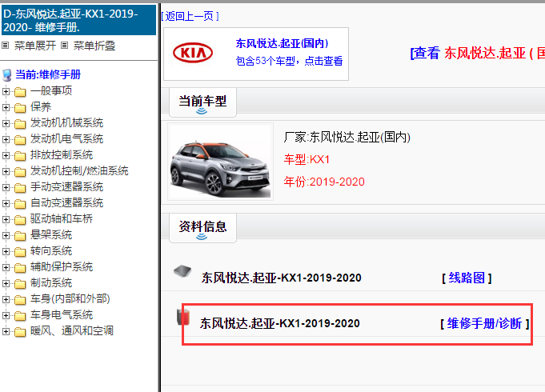Click the 菜单折叠 collapse-all icon
Image resolution: width=545 pixels, height=392 pixels.
coord(64,46)
